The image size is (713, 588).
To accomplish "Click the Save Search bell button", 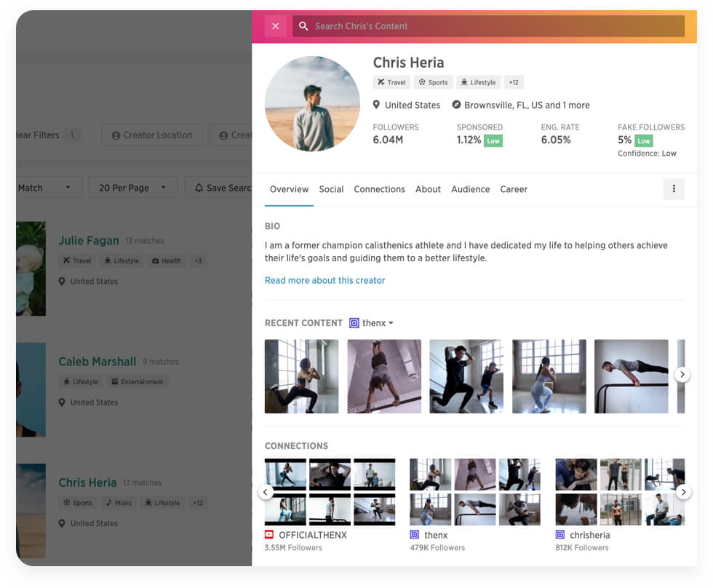I will coord(219,187).
